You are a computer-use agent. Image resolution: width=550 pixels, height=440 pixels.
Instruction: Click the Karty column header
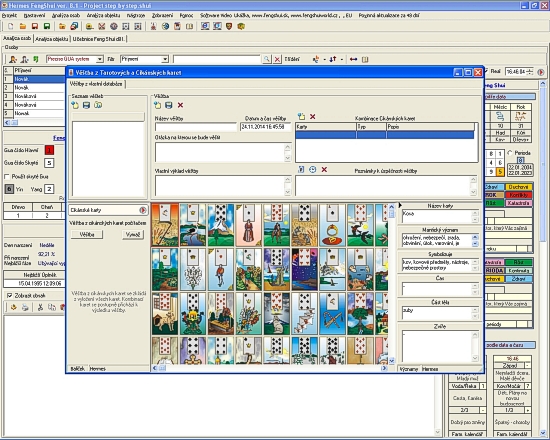[x=326, y=127]
